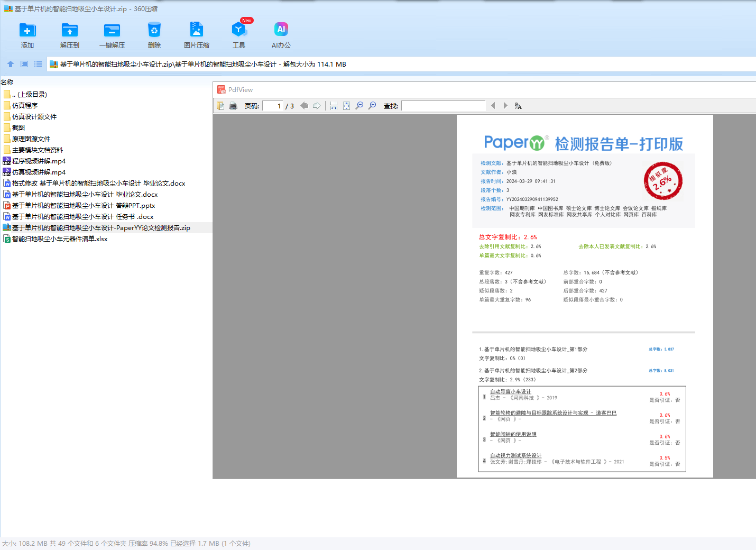This screenshot has width=756, height=550.
Task: Fit PDF to page width icon
Action: [334, 106]
